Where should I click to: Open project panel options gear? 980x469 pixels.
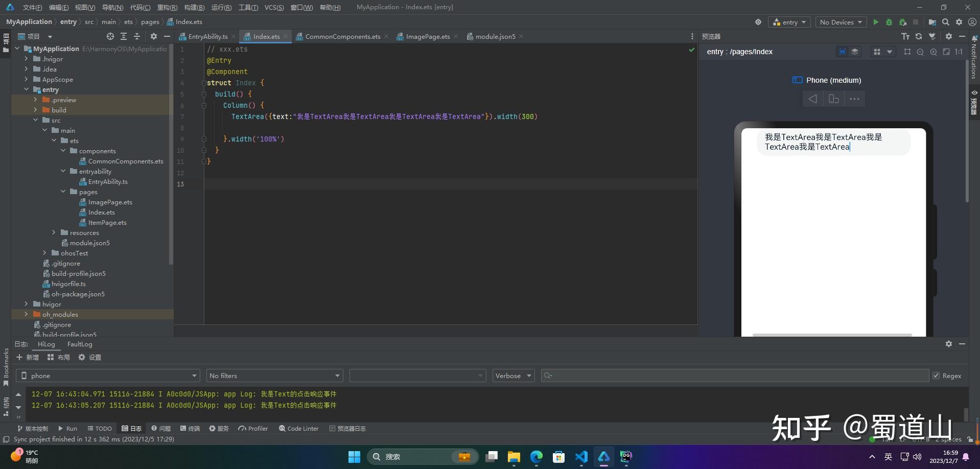point(154,36)
